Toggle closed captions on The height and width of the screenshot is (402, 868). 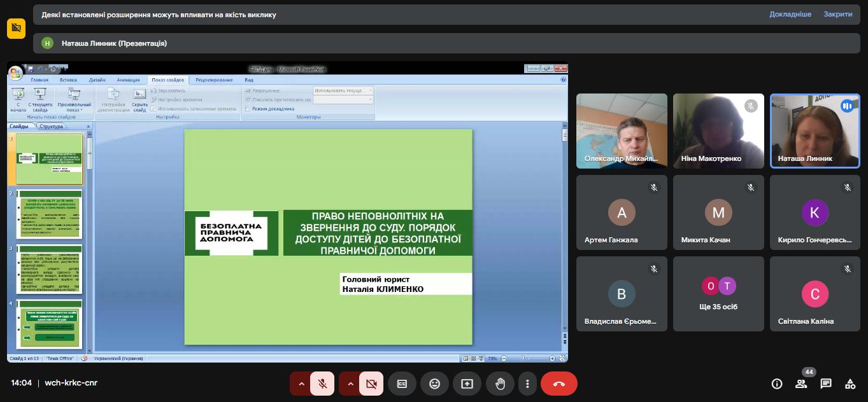402,384
